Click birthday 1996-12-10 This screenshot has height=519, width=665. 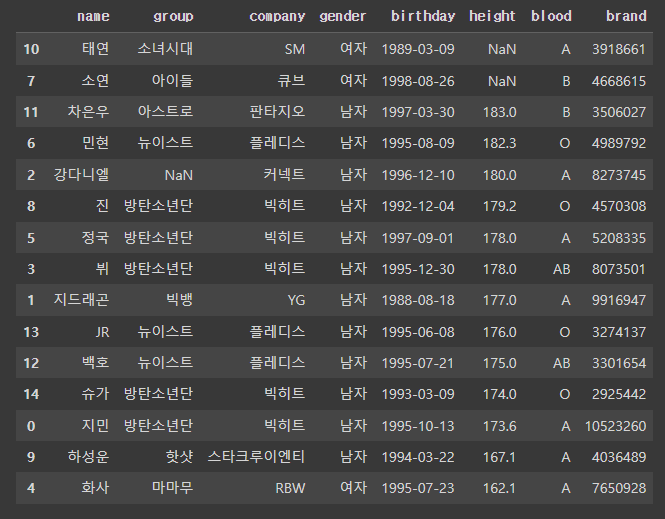(418, 175)
